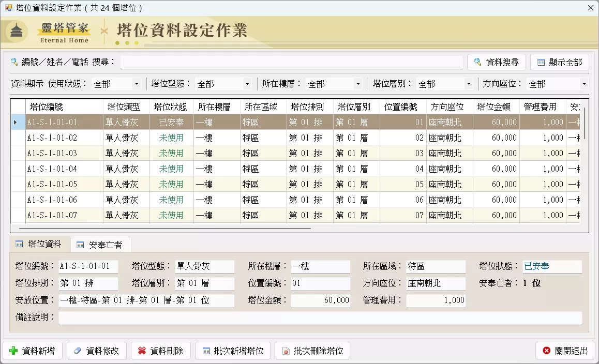Image resolution: width=599 pixels, height=364 pixels.
Task: Click the eraser icon for 資料修改
Action: (78, 351)
